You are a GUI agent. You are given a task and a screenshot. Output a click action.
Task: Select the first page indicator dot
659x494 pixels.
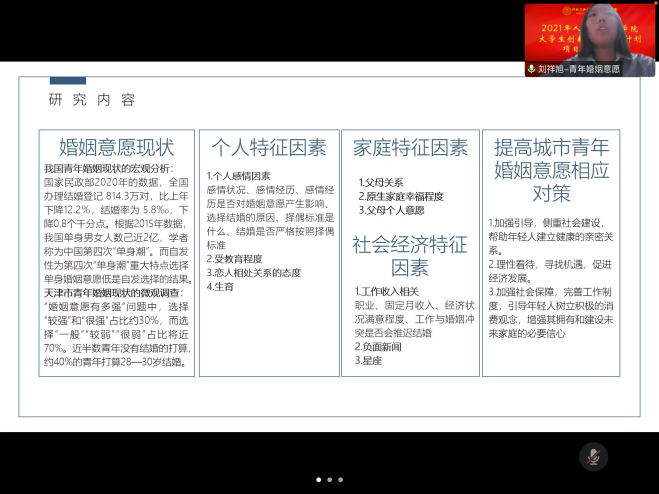[x=318, y=479]
